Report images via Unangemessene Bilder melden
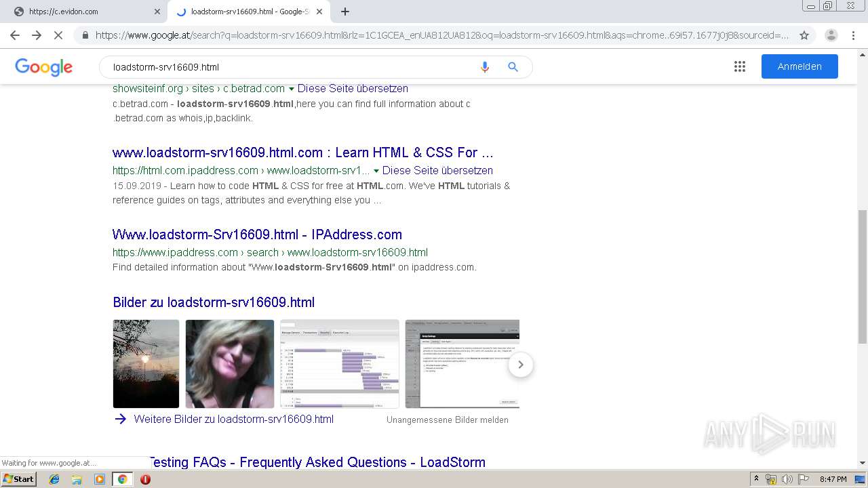 pyautogui.click(x=448, y=420)
